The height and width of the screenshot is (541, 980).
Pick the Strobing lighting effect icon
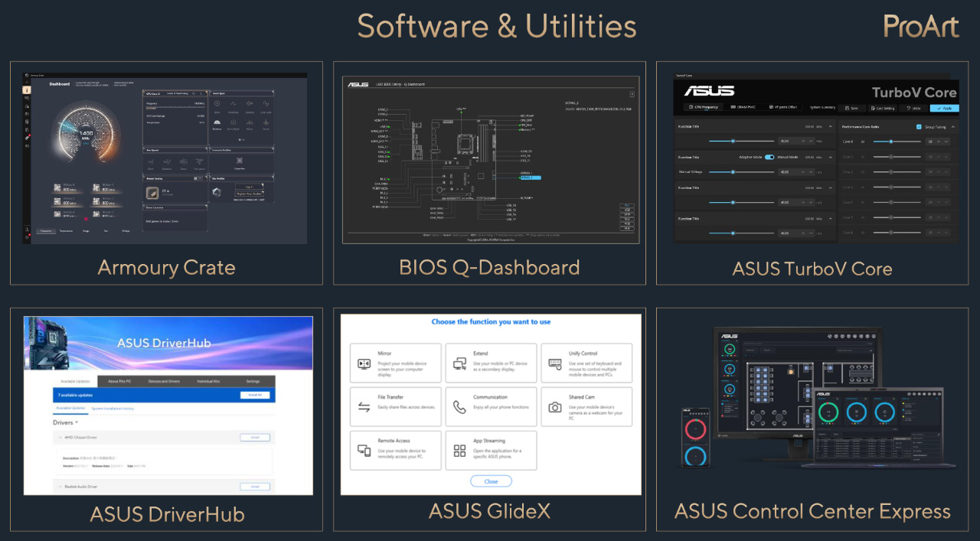(x=250, y=103)
